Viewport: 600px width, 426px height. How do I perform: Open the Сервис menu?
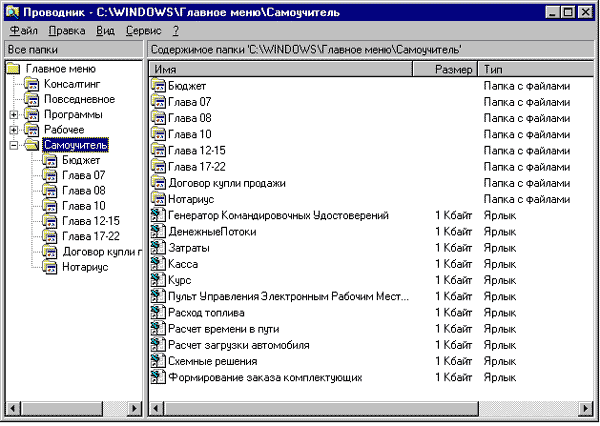[x=143, y=31]
